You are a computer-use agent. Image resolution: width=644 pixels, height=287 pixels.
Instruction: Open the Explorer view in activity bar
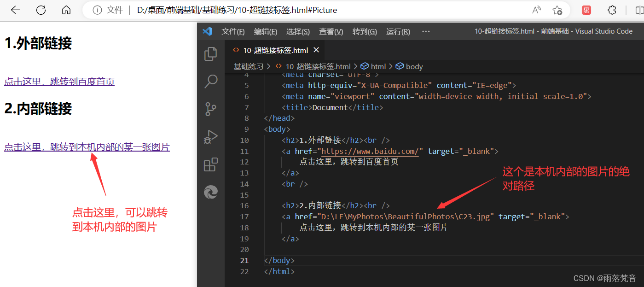(211, 54)
